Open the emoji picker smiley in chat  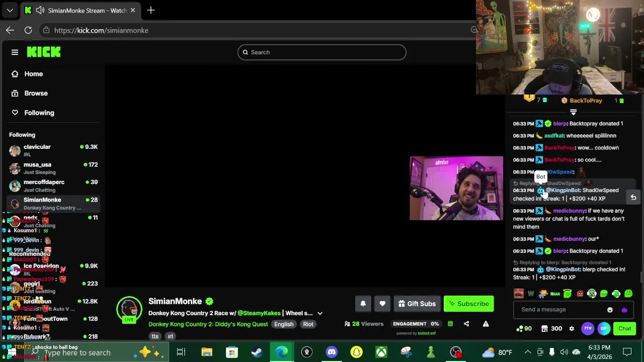(x=610, y=310)
